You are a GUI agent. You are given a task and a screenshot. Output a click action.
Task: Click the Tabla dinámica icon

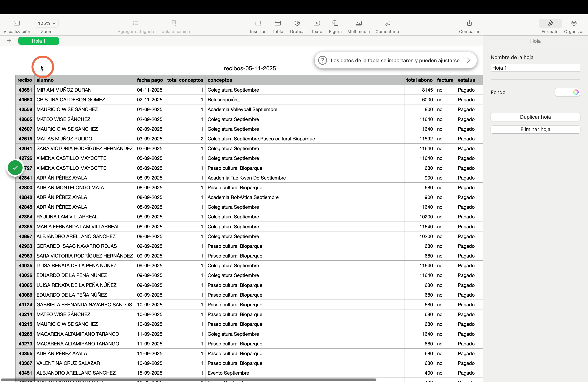click(175, 23)
